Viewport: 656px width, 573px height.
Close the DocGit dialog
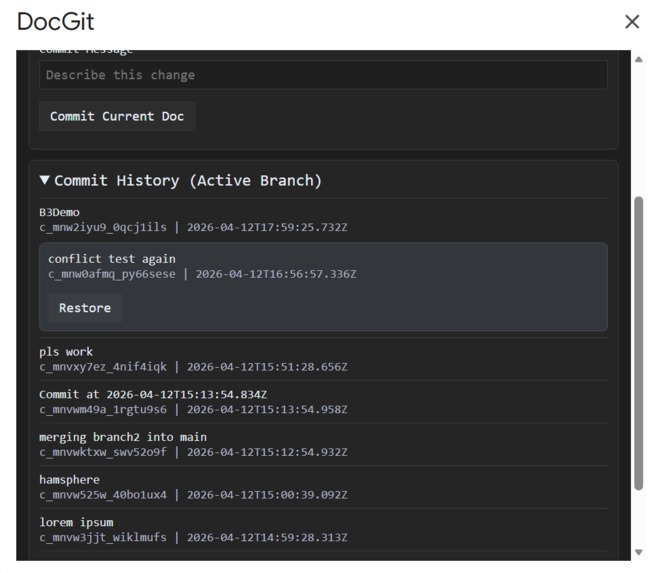click(x=632, y=22)
